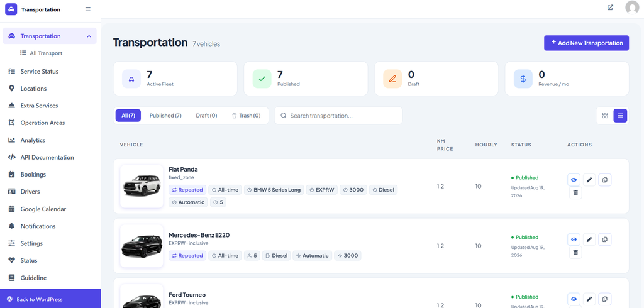Click Back to WordPress

(50, 299)
